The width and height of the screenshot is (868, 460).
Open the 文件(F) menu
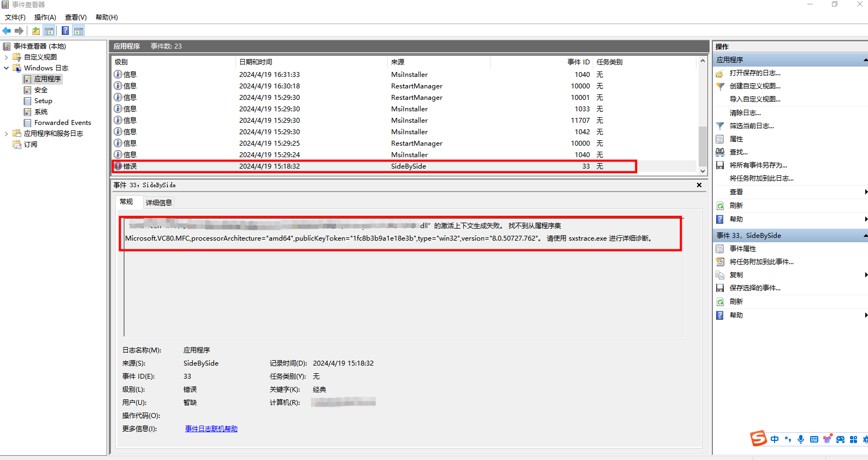click(x=15, y=17)
